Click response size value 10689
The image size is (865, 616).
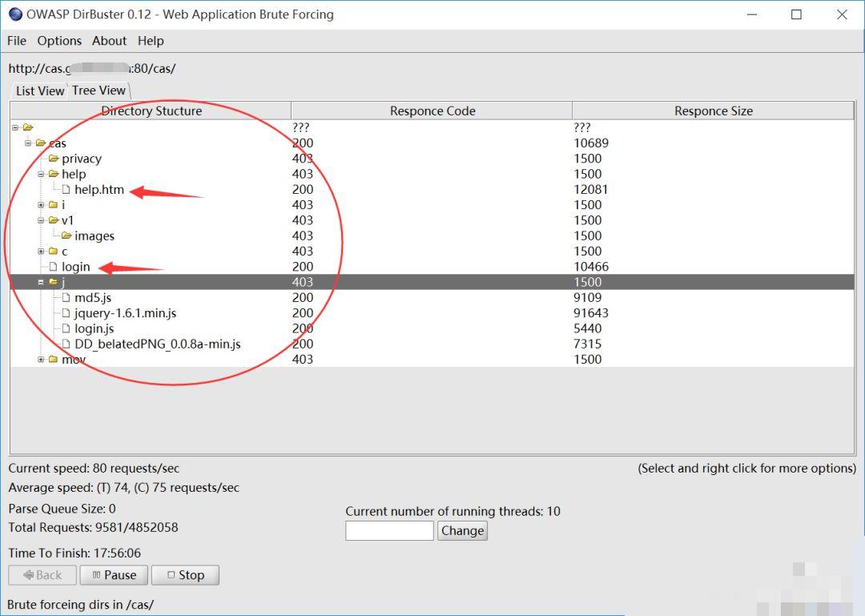pos(591,143)
